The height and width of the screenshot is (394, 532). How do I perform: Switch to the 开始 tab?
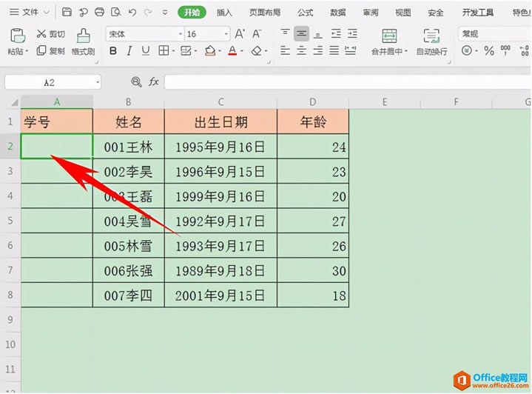[x=192, y=13]
